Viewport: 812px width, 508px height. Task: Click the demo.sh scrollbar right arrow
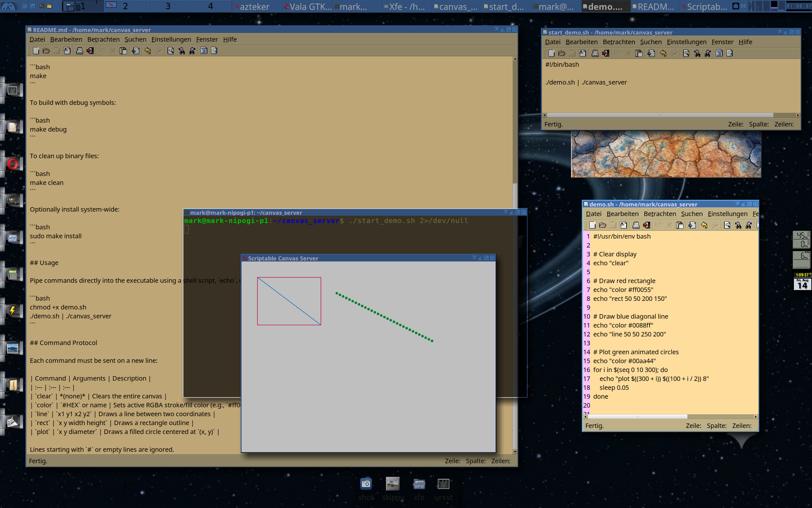tap(755, 417)
